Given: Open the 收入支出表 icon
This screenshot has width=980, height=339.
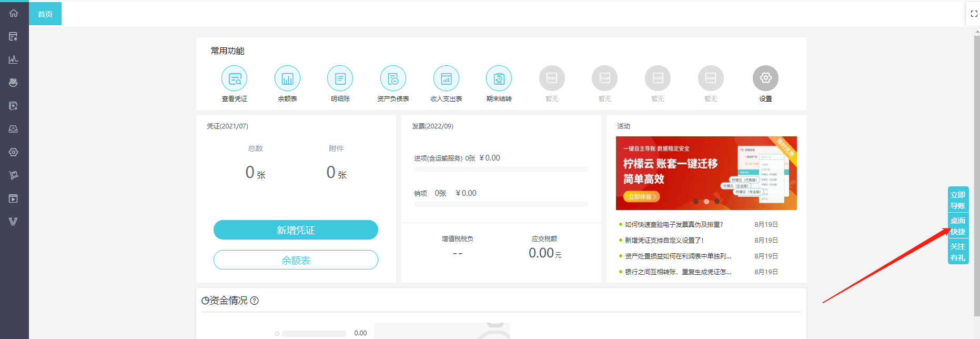Looking at the screenshot, I should (446, 79).
